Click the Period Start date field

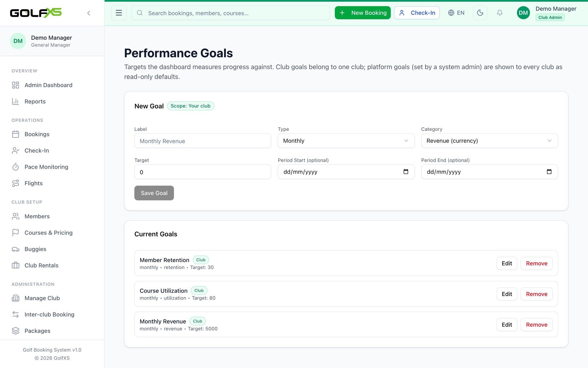click(346, 172)
